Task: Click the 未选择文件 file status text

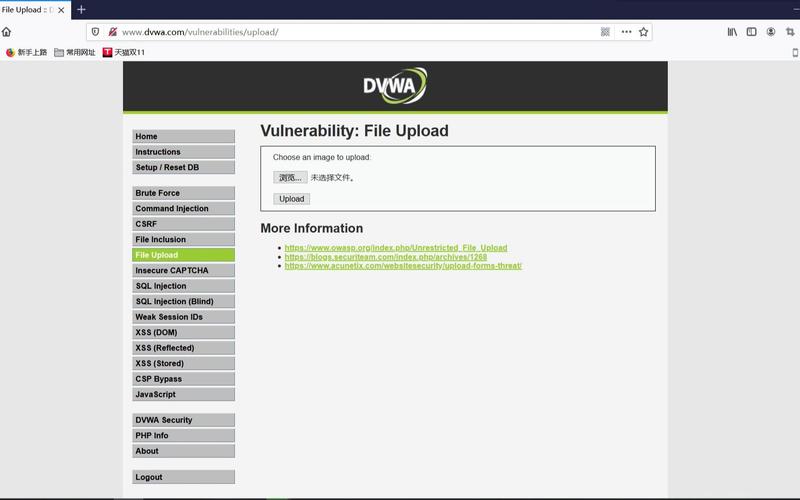Action: click(x=332, y=178)
